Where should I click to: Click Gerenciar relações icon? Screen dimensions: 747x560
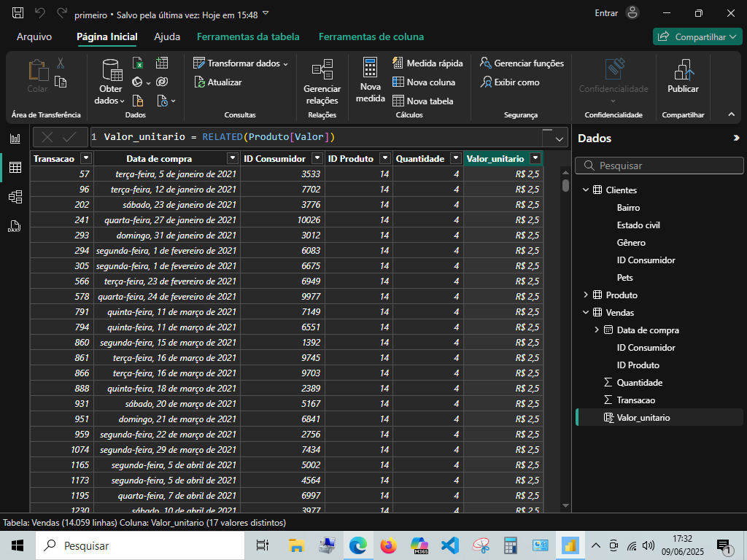click(322, 69)
